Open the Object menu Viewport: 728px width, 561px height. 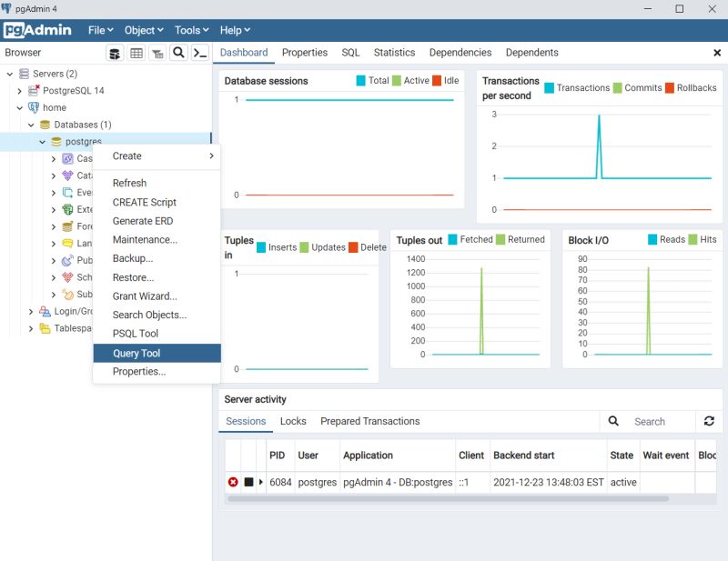[144, 30]
